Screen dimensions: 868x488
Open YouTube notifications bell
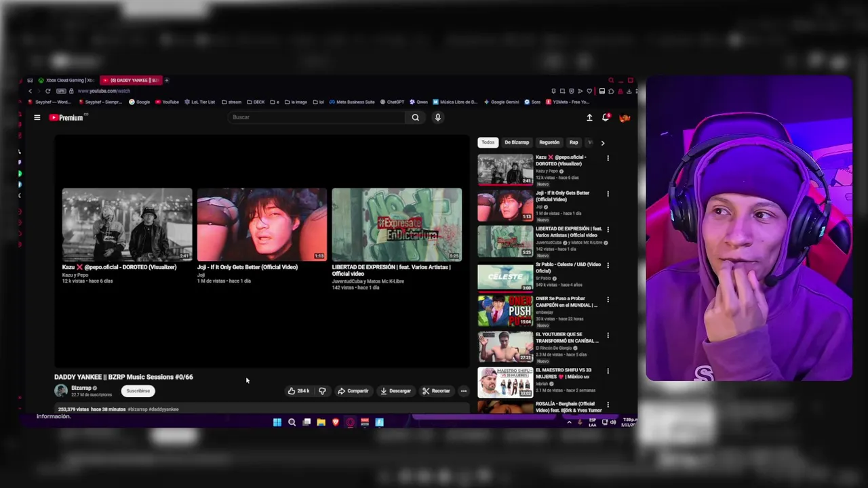(x=606, y=117)
